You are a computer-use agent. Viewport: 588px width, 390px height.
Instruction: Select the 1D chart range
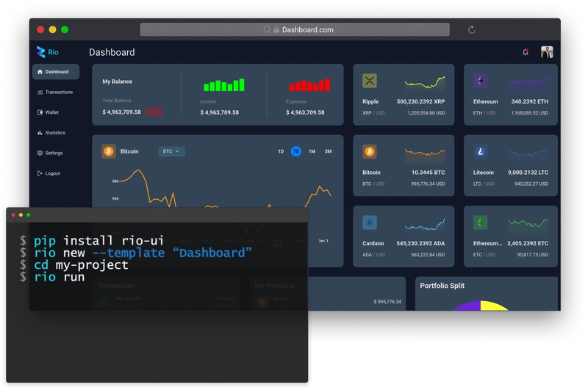(281, 151)
